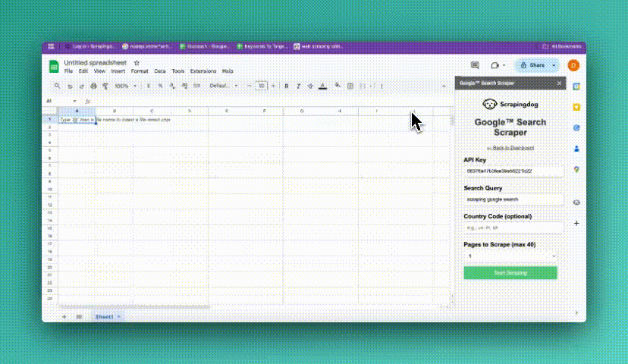Viewport: 628px width, 364px height.
Task: Open Contacts in side panel
Action: 576,149
